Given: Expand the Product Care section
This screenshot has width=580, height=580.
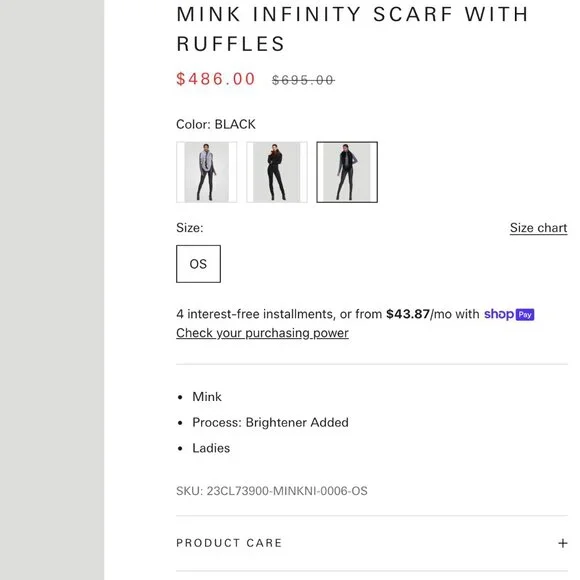Looking at the screenshot, I should coord(372,543).
